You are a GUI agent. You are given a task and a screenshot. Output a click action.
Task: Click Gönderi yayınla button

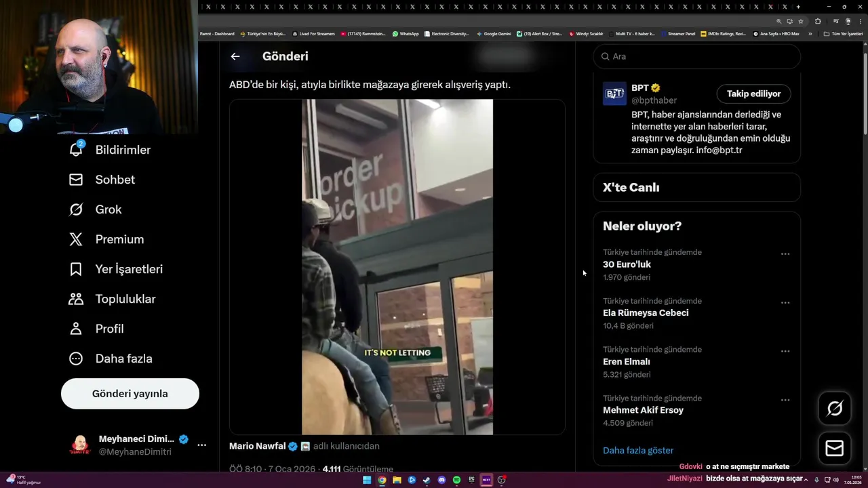click(130, 394)
